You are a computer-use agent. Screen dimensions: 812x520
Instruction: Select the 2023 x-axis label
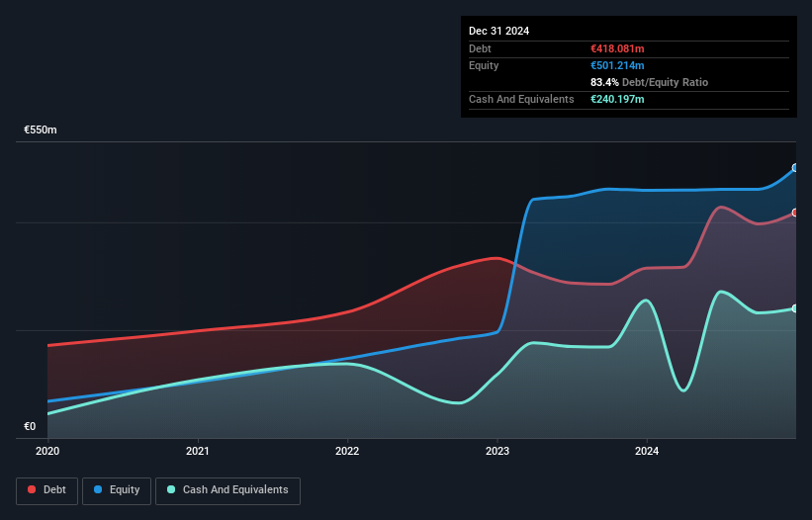point(497,451)
